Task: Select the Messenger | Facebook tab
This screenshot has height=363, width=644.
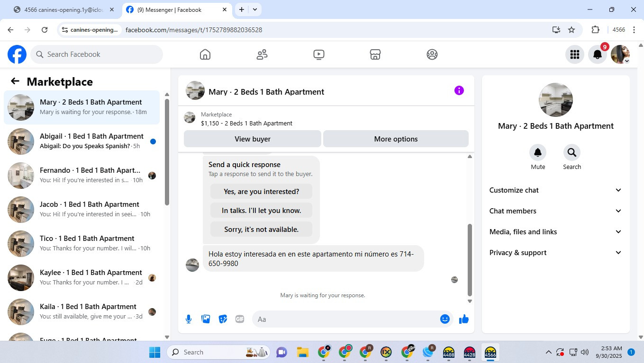Action: (x=177, y=9)
